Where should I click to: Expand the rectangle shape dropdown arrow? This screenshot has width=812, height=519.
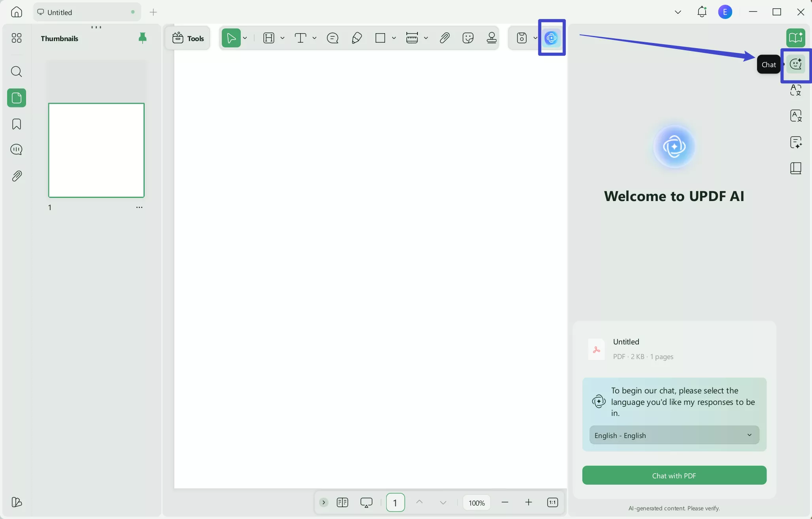(394, 38)
